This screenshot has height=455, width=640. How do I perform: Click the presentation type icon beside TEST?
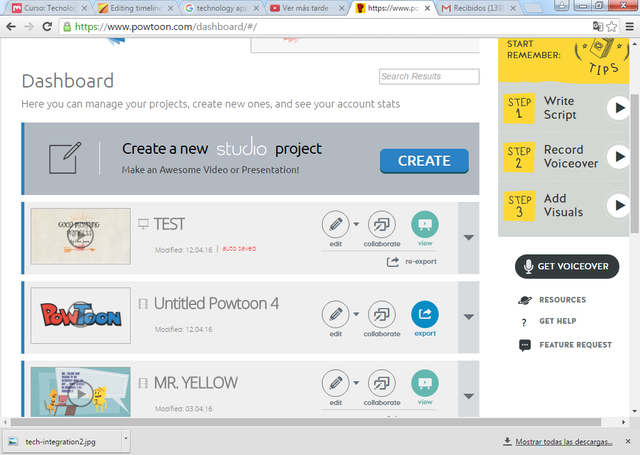(x=143, y=224)
